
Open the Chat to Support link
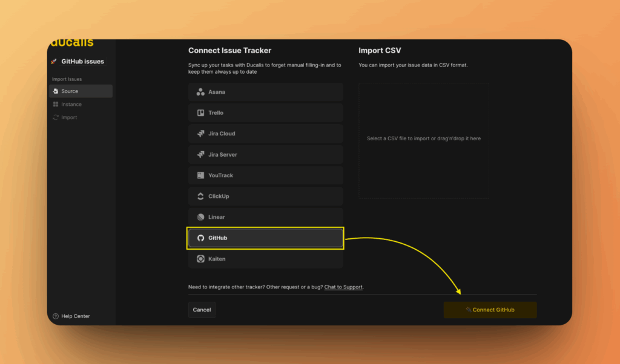pyautogui.click(x=343, y=287)
